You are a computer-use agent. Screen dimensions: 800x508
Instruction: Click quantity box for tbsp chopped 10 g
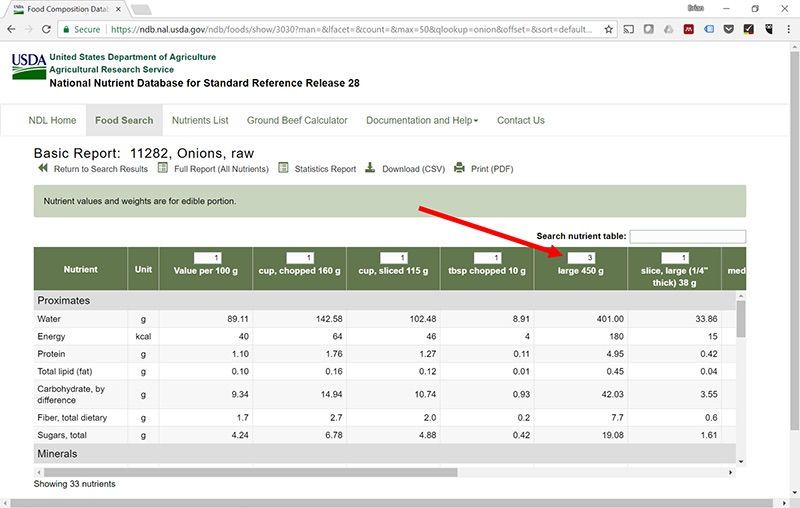(487, 258)
